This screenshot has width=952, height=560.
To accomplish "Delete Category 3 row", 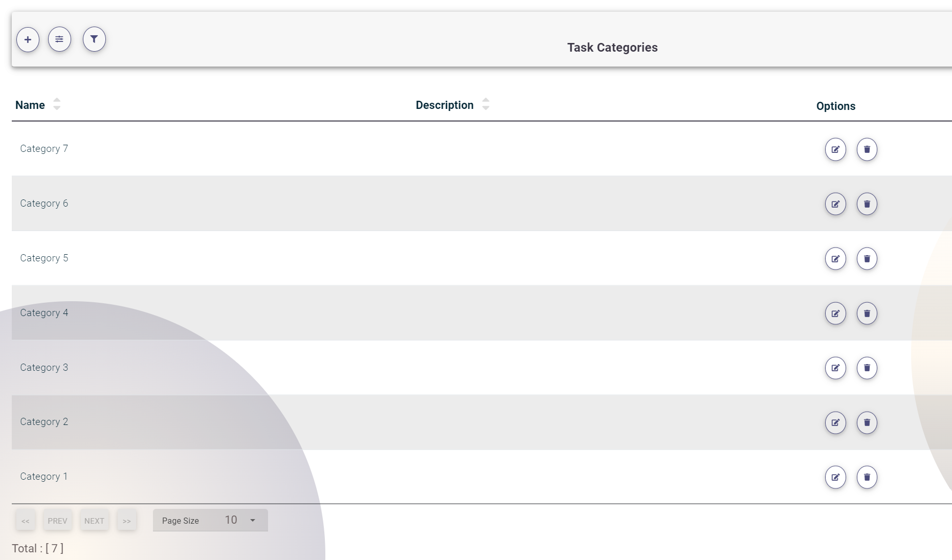I will [x=867, y=368].
